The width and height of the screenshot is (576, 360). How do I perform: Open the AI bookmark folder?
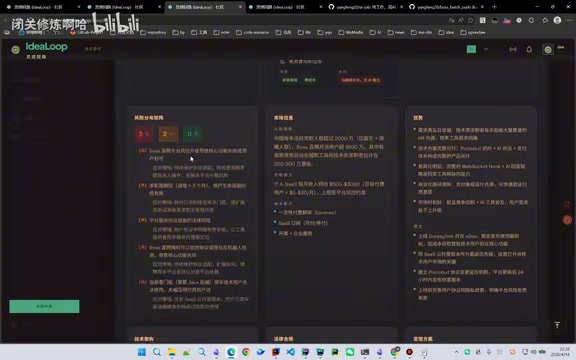click(375, 32)
